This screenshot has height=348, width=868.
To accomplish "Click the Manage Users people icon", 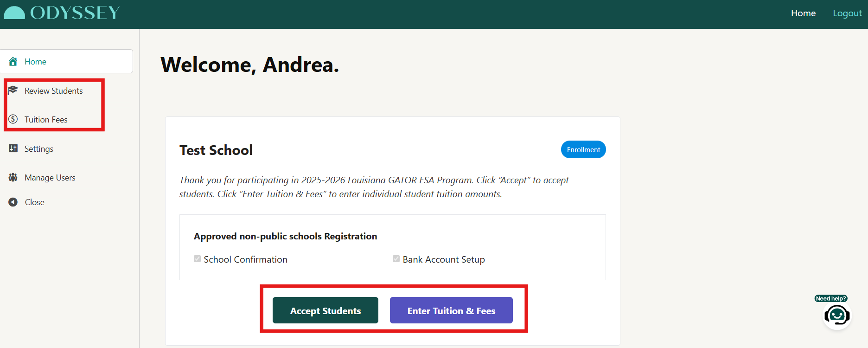I will 13,177.
